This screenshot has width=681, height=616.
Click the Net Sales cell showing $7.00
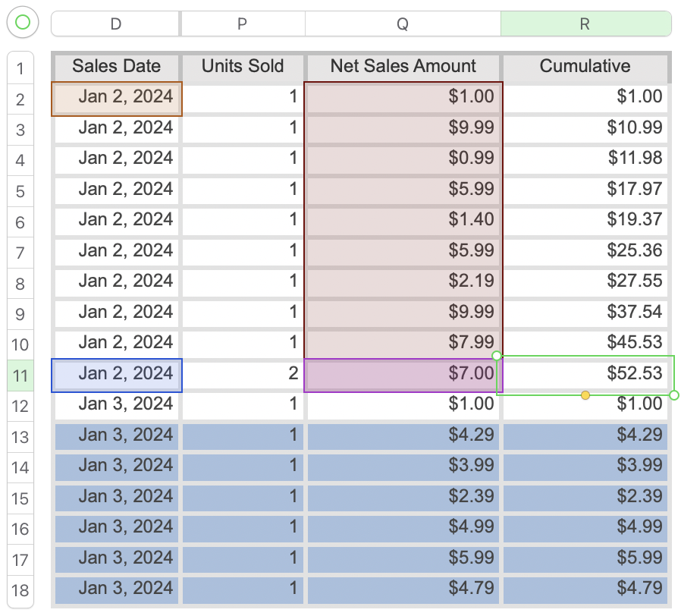tap(403, 374)
